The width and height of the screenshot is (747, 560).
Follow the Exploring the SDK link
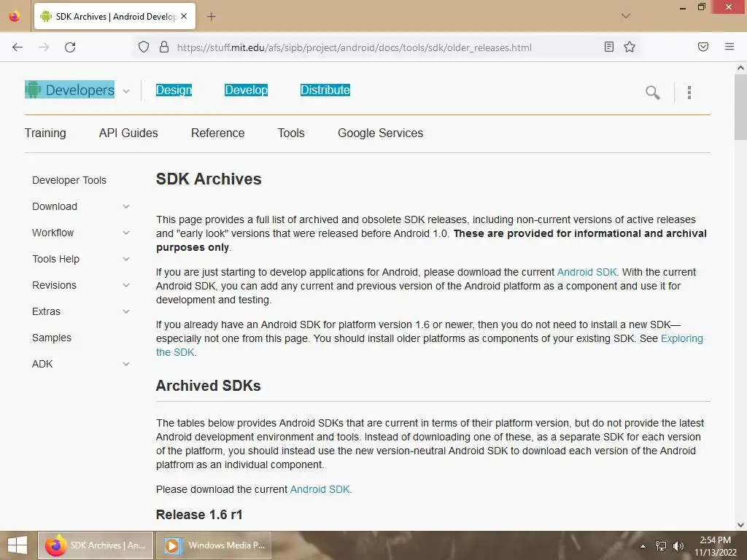tap(682, 338)
